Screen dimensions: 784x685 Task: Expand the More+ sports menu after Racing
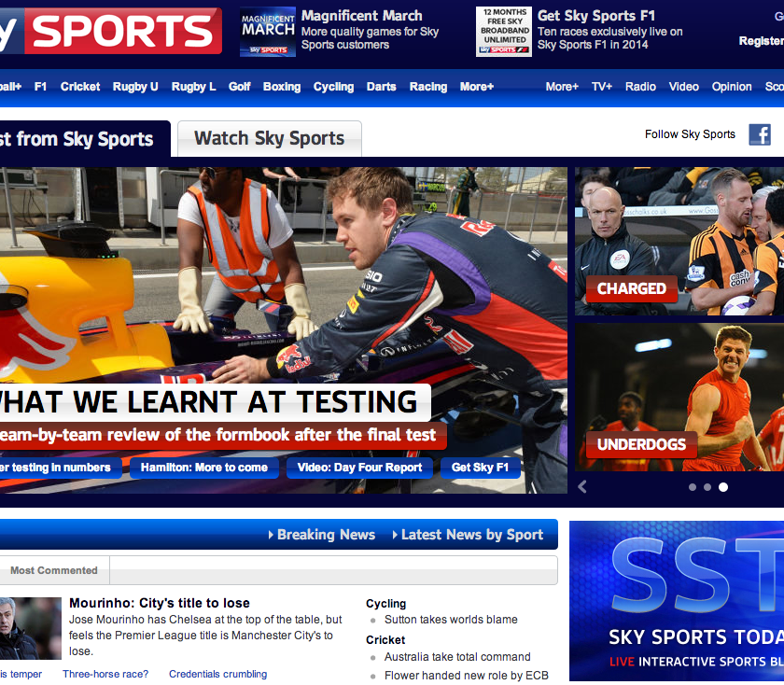click(477, 87)
